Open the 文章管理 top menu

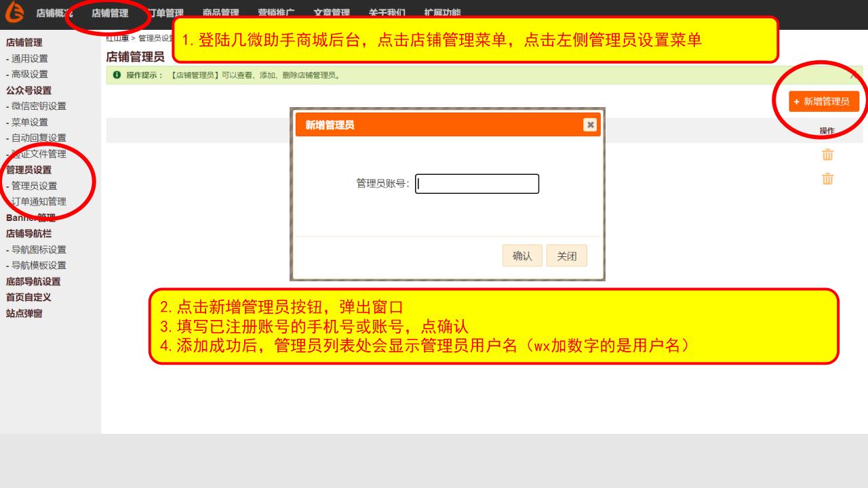(332, 13)
